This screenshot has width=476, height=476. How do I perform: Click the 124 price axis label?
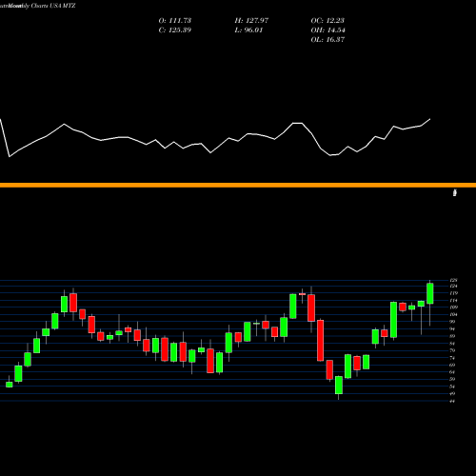[x=453, y=287]
